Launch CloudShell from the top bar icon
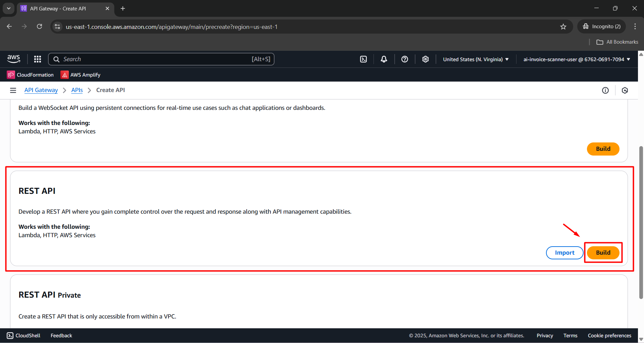The image size is (644, 343). coord(363,59)
